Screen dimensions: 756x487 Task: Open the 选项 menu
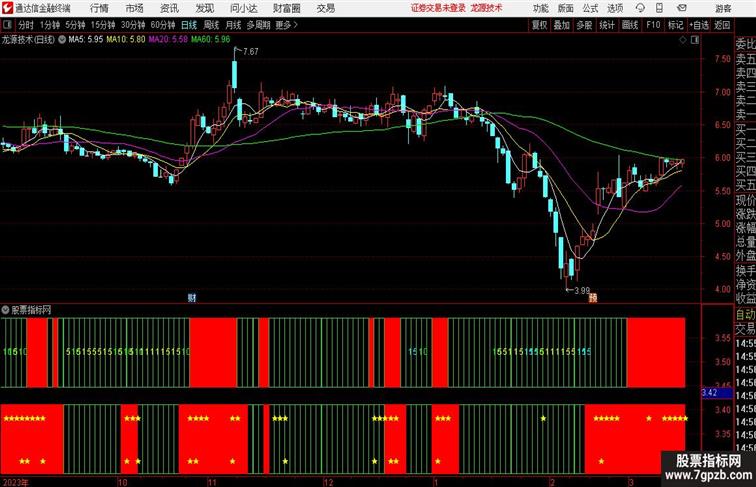615,8
